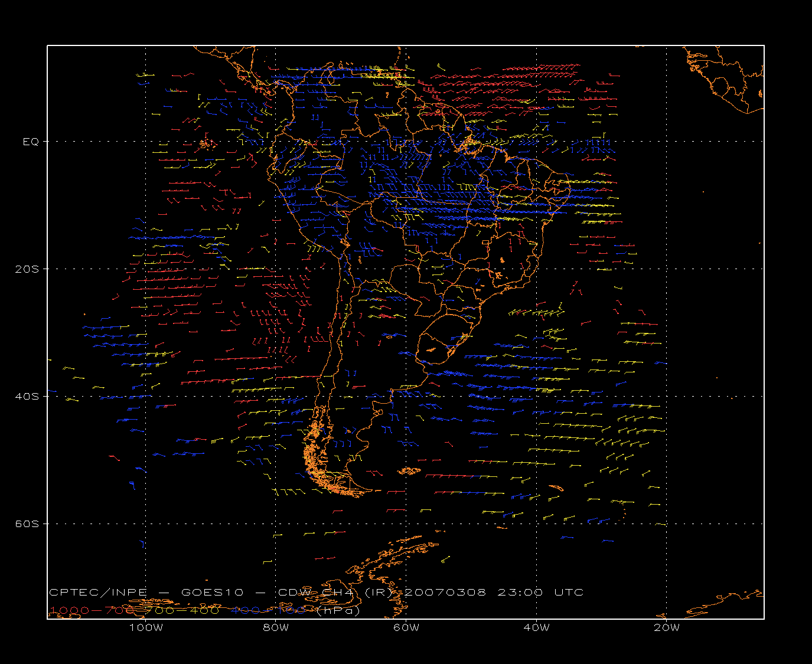Click the 20070308 date stamp
The width and height of the screenshot is (812, 664).
tap(446, 593)
